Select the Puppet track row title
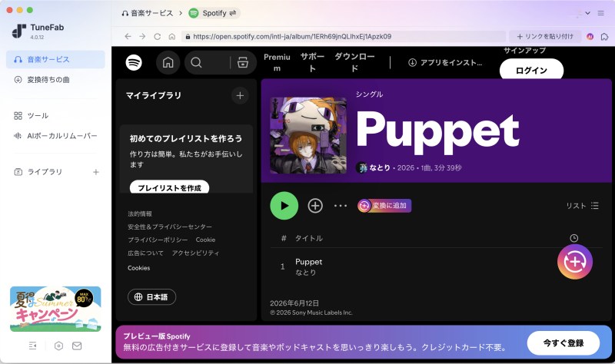The image size is (615, 364). pos(309,262)
